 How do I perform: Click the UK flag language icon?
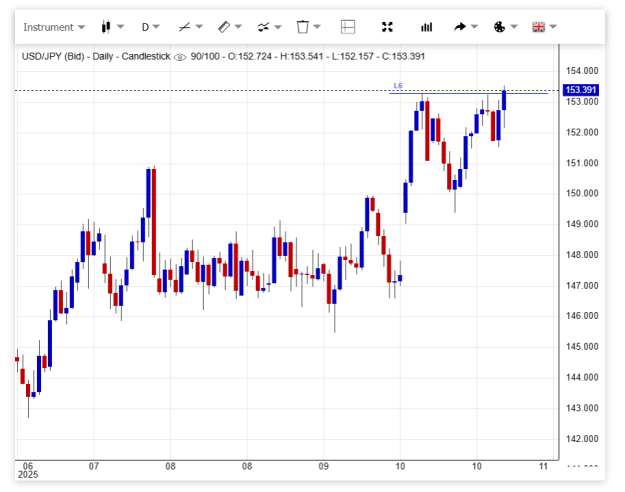[x=539, y=27]
